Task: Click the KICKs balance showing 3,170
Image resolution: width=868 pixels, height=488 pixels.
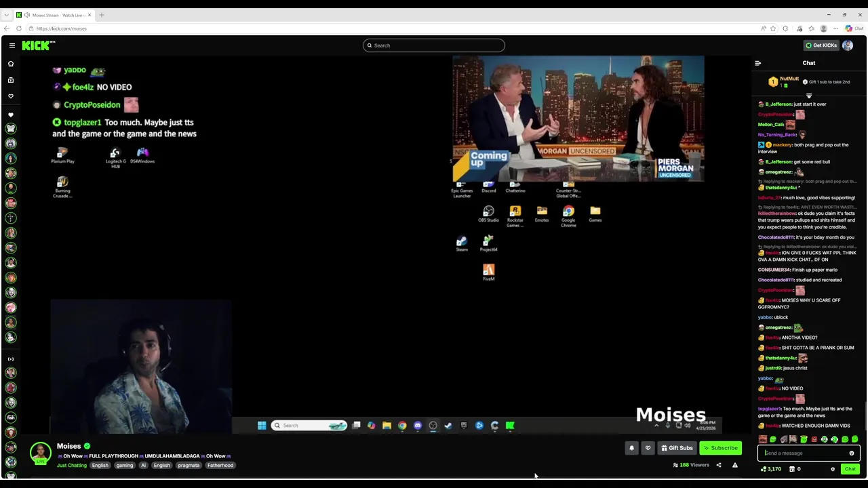Action: click(771, 469)
